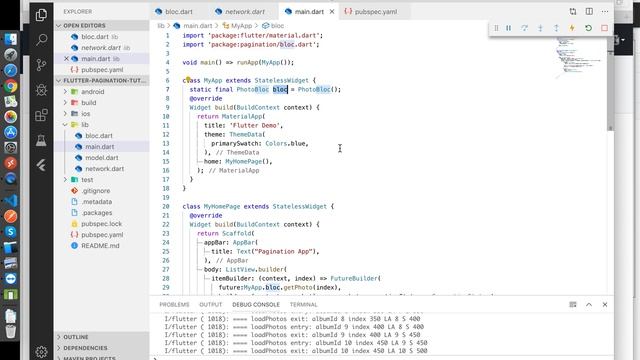This screenshot has width=640, height=360.
Task: Close the bottom panel
Action: (x=605, y=304)
